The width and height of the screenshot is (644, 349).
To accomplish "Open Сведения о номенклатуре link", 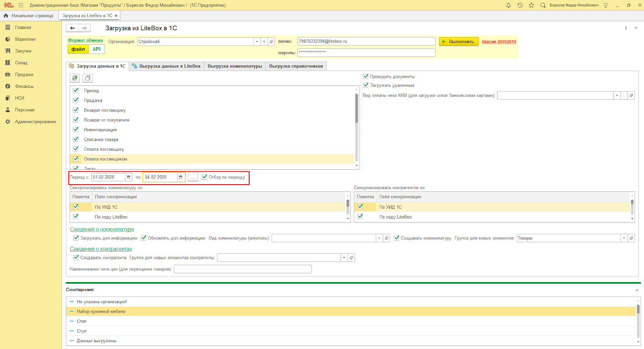I will coord(102,229).
